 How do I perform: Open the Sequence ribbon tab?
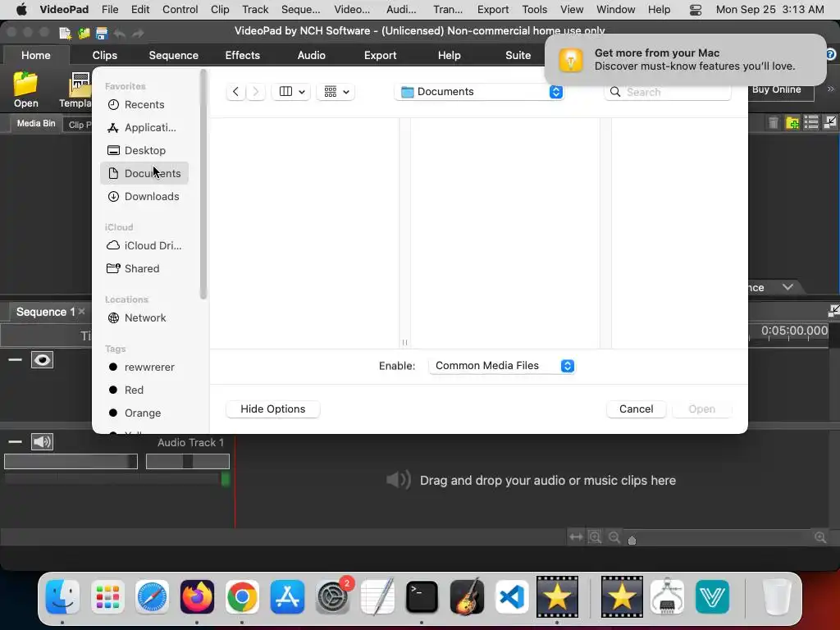pos(174,55)
